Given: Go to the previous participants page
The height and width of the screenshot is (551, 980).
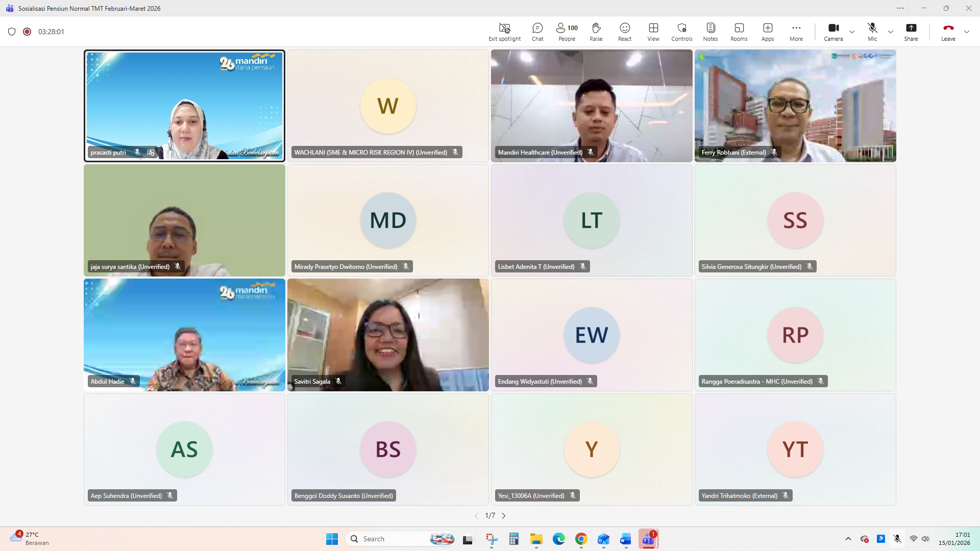Looking at the screenshot, I should 476,516.
